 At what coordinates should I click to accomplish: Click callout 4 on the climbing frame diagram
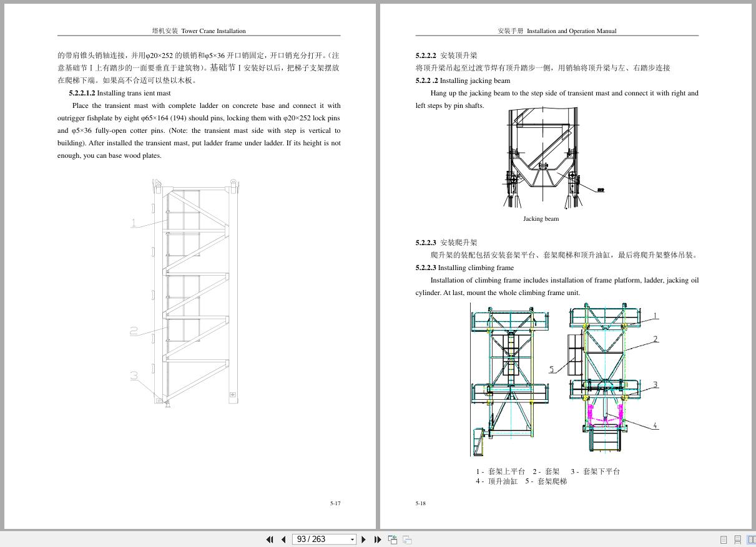pos(655,425)
